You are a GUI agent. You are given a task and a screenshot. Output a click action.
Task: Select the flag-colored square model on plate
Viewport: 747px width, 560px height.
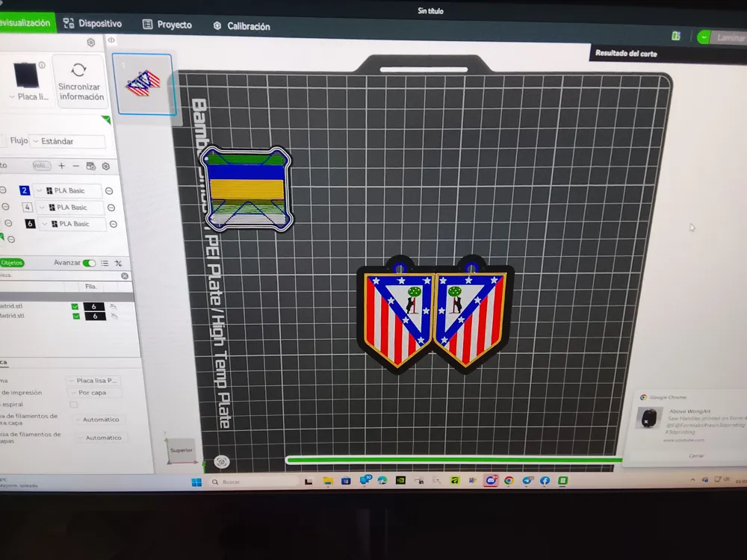246,189
